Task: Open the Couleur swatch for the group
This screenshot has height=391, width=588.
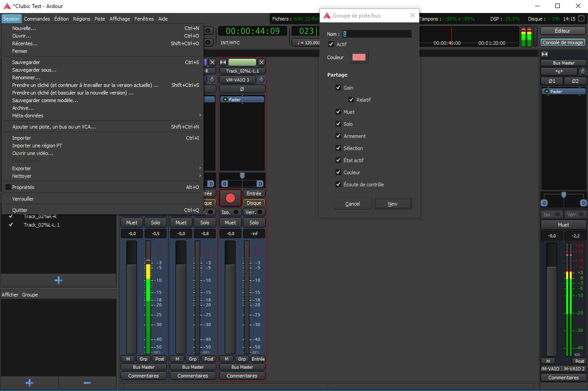Action: click(359, 57)
